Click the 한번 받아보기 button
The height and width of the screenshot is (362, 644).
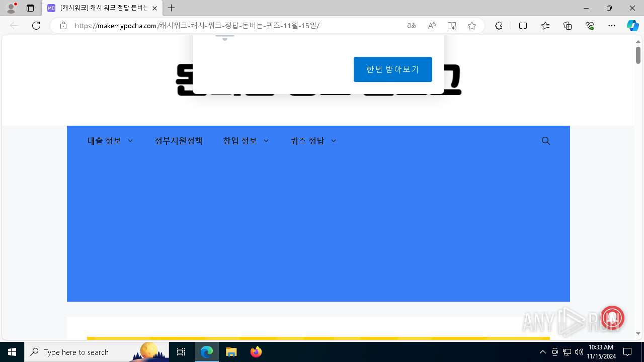(393, 69)
